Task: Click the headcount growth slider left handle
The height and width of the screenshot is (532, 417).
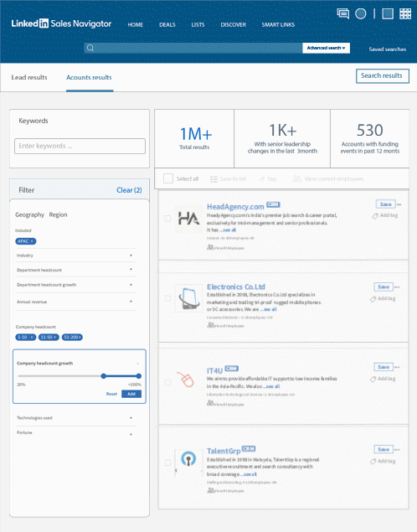Action: 103,376
